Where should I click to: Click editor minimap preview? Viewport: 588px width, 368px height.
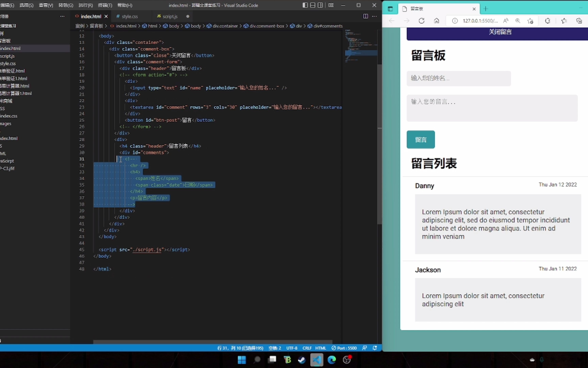pos(361,46)
